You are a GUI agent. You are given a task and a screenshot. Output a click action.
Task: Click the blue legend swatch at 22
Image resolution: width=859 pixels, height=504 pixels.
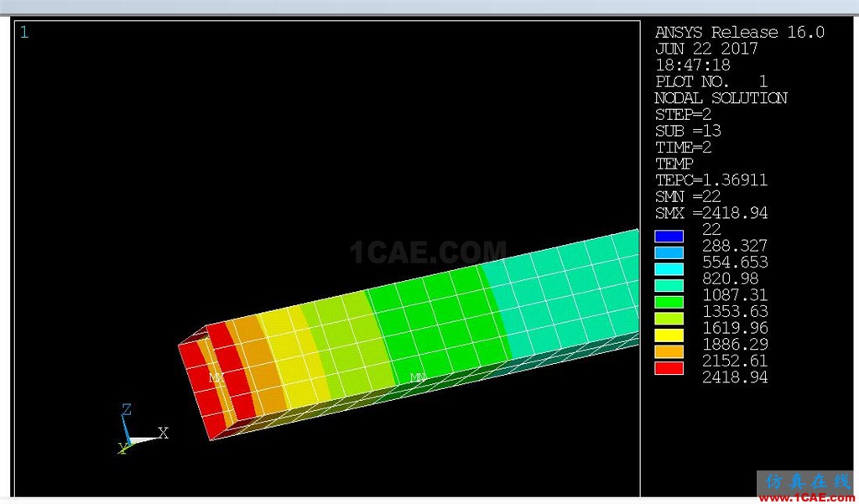(x=669, y=236)
